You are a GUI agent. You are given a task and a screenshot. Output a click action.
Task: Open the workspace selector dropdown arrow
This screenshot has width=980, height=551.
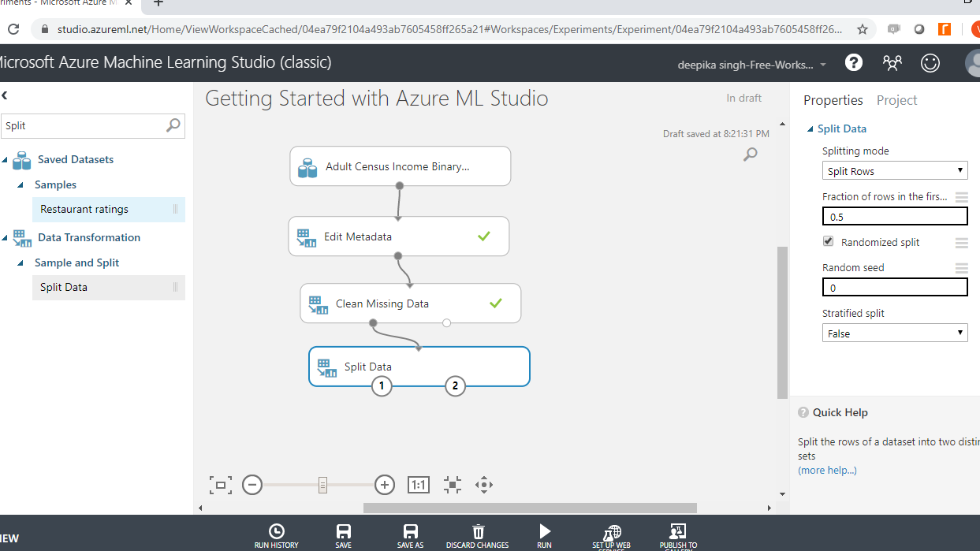coord(823,65)
